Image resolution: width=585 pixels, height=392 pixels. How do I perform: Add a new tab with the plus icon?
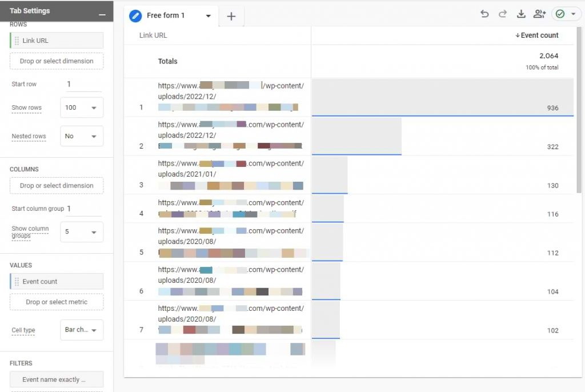[x=231, y=17]
